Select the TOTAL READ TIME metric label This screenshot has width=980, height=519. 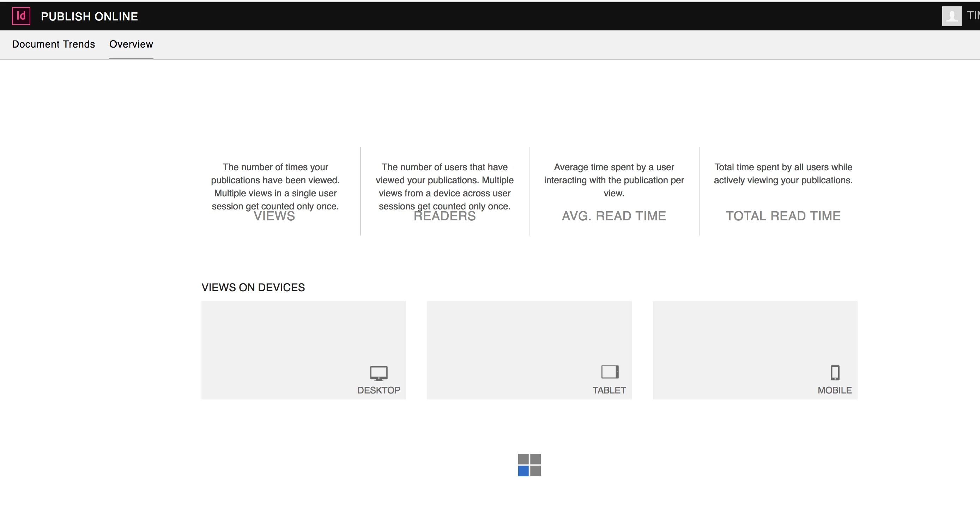point(783,216)
